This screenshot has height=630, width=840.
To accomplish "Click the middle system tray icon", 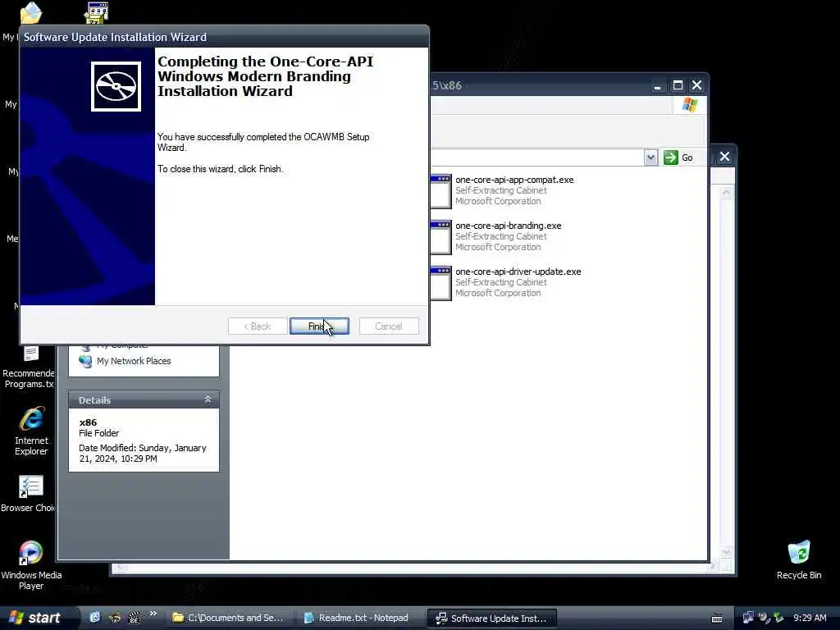I will (764, 618).
